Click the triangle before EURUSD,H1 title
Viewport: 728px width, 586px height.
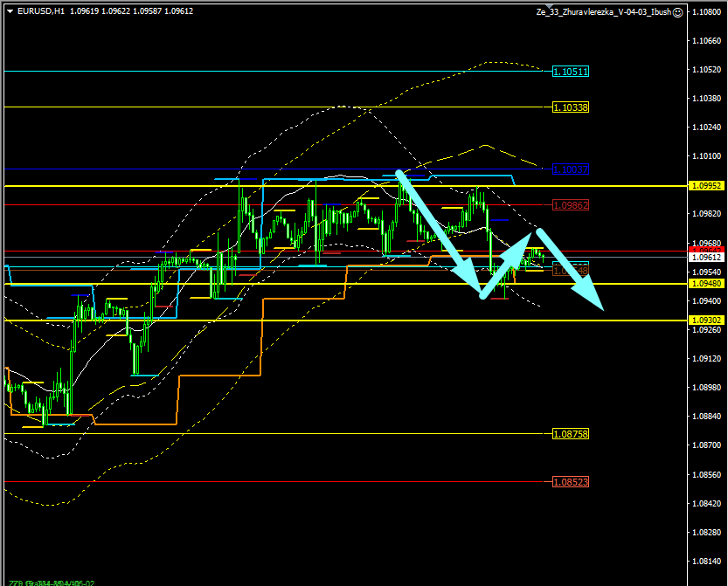tap(10, 11)
